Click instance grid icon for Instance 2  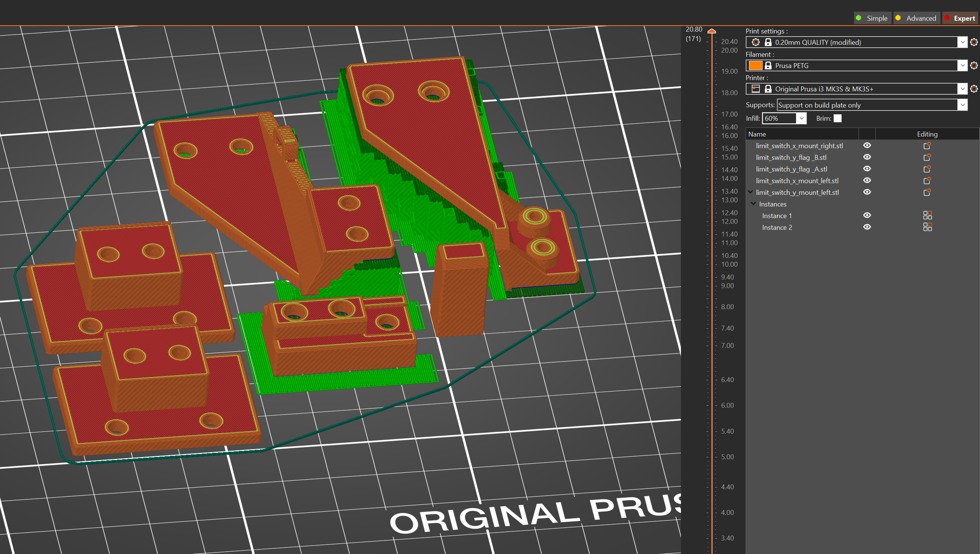[x=927, y=227]
